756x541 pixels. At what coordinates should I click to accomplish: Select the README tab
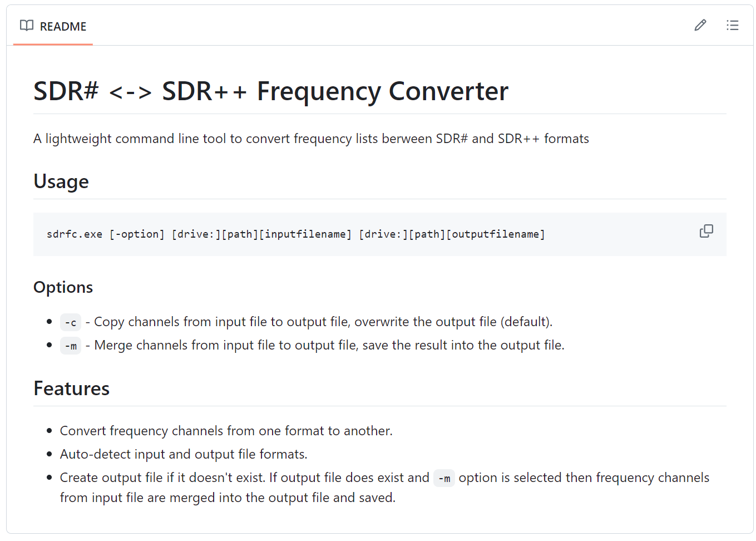click(x=53, y=26)
